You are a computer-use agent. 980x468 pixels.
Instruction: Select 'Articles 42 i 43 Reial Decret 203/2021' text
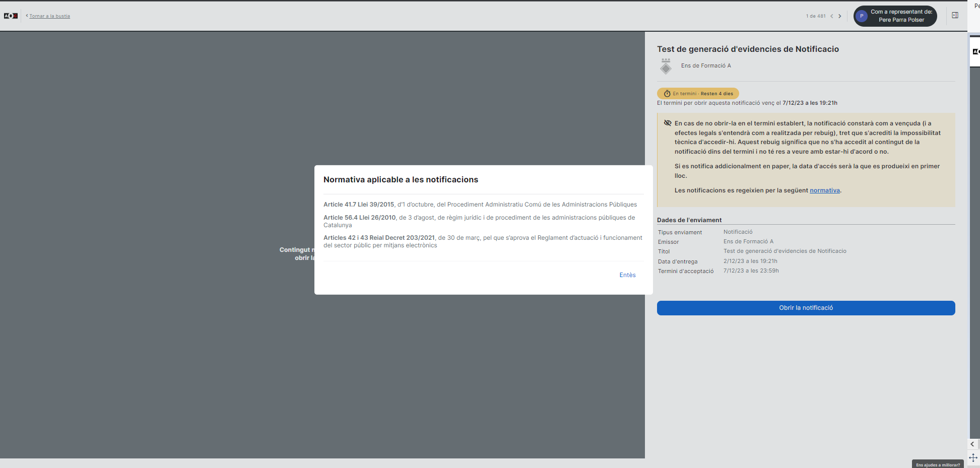tap(379, 238)
